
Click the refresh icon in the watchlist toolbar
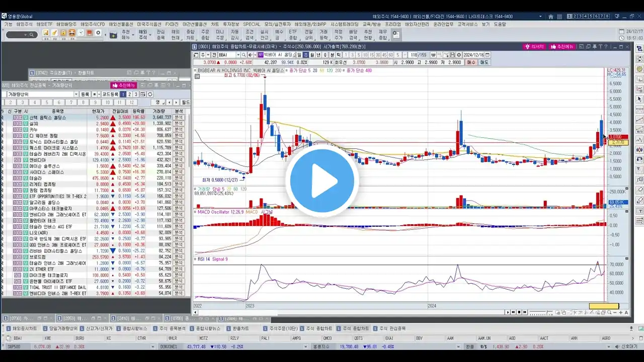point(150,95)
